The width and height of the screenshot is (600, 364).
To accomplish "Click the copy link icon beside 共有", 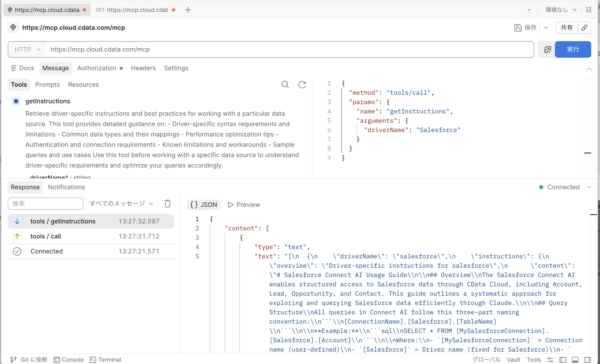I will coord(584,28).
